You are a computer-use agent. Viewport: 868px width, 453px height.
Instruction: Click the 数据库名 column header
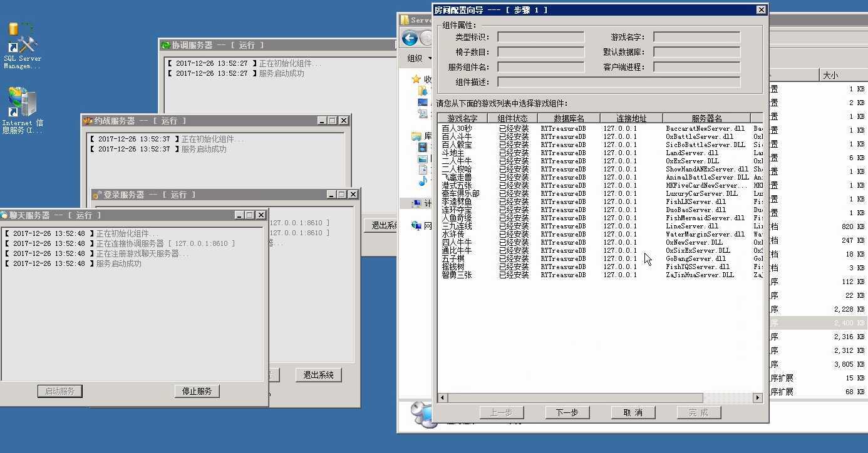(x=569, y=118)
